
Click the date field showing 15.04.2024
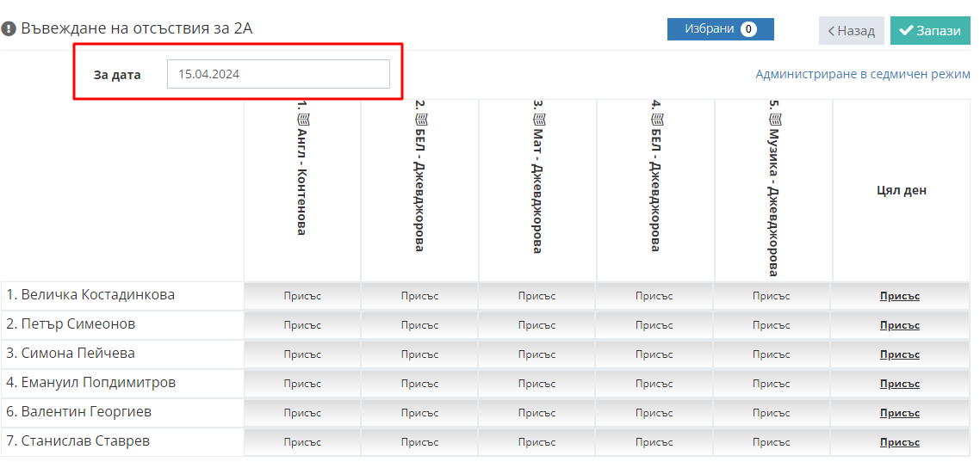tap(278, 74)
